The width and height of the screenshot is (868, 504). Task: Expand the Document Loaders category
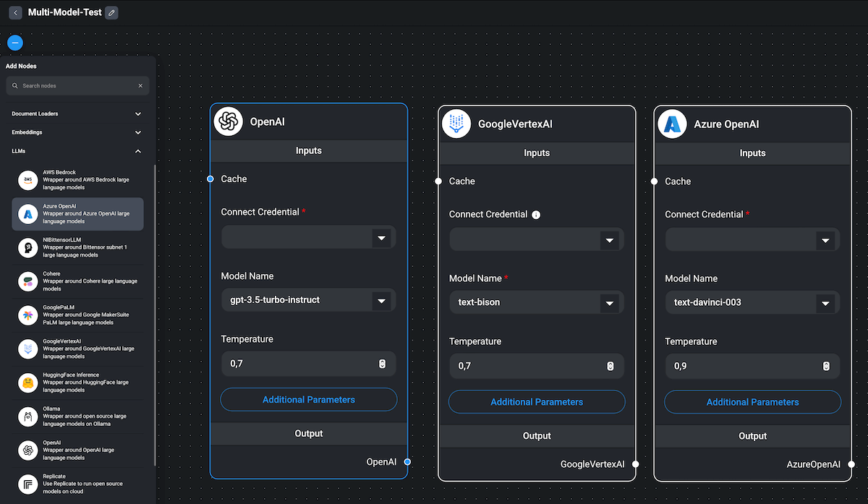coord(138,114)
